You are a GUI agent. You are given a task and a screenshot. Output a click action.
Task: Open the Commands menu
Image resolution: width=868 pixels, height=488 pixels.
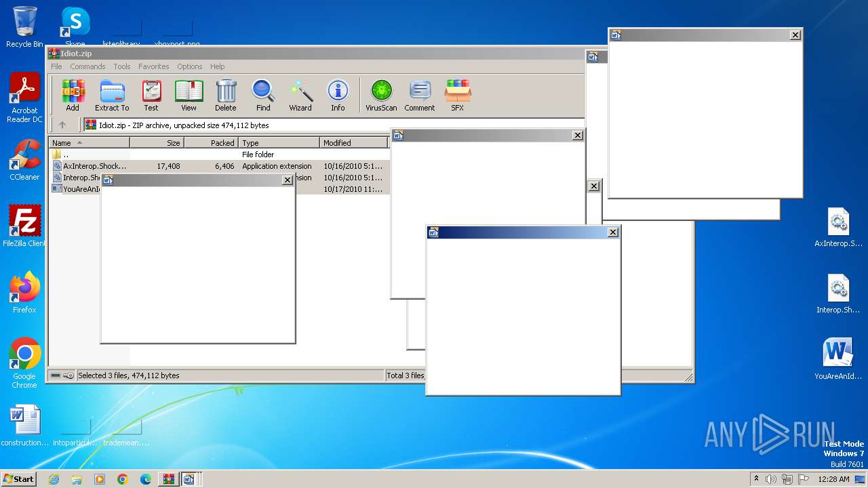87,66
